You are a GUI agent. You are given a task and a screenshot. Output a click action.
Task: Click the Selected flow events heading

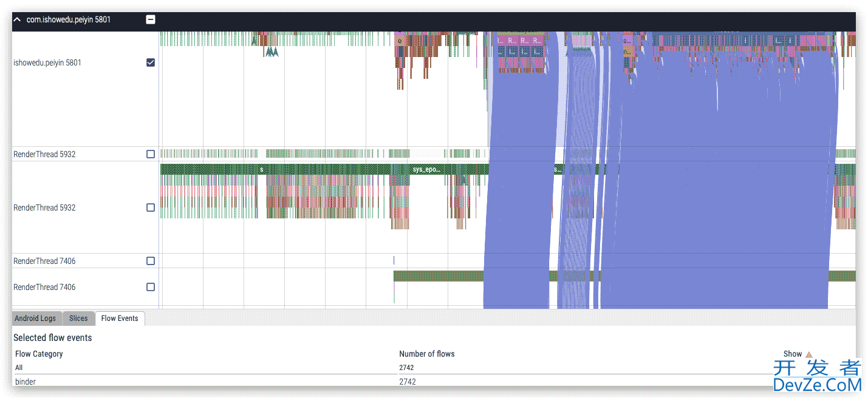tap(53, 338)
